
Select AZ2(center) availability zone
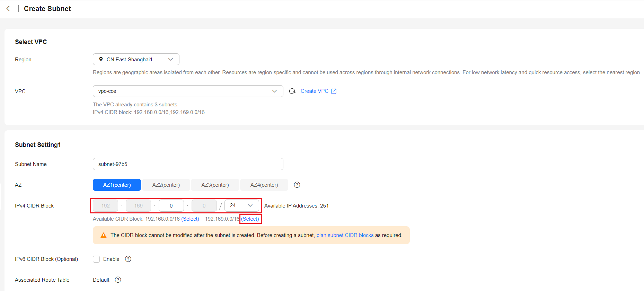tap(166, 185)
